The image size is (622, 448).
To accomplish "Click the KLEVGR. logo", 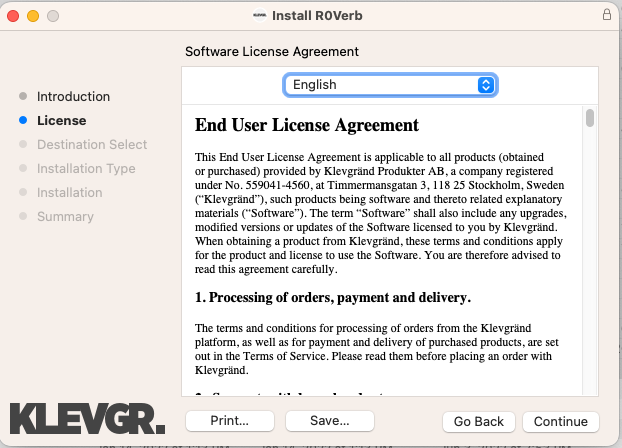I will pos(87,419).
